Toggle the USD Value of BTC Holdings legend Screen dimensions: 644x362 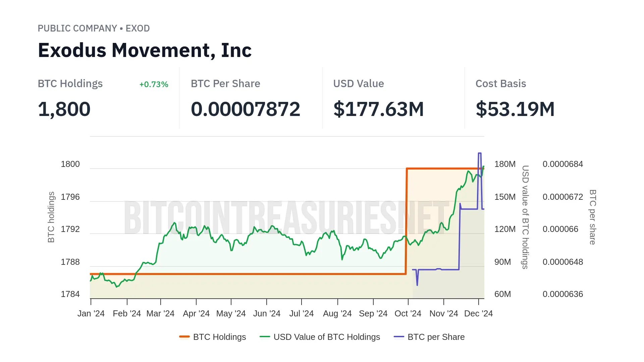326,337
